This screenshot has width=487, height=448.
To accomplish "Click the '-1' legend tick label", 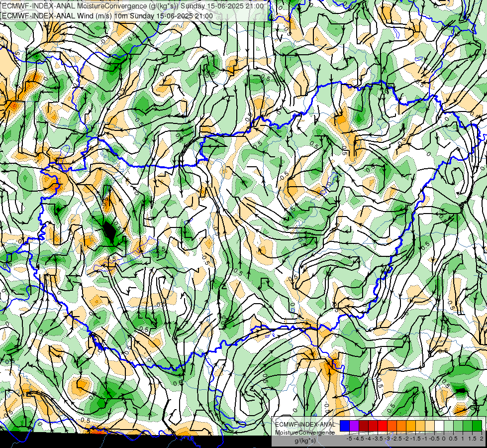I will pyautogui.click(x=425, y=439).
